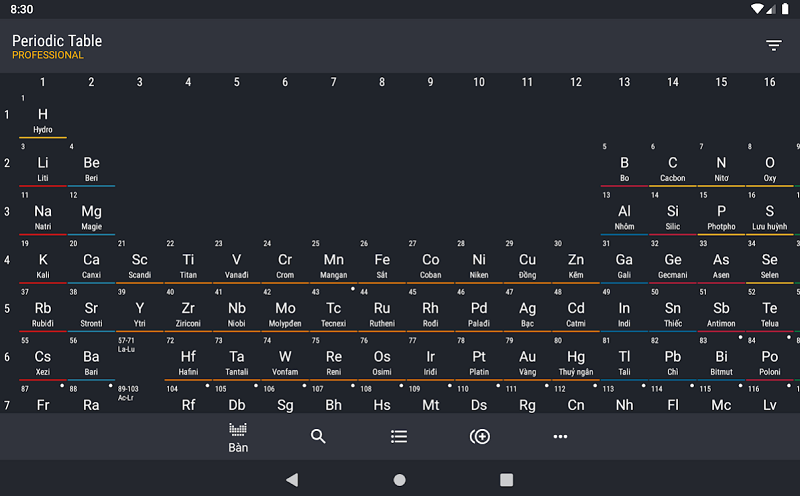800x496 pixels.
Task: Open the Hydro (H) element
Action: click(43, 116)
